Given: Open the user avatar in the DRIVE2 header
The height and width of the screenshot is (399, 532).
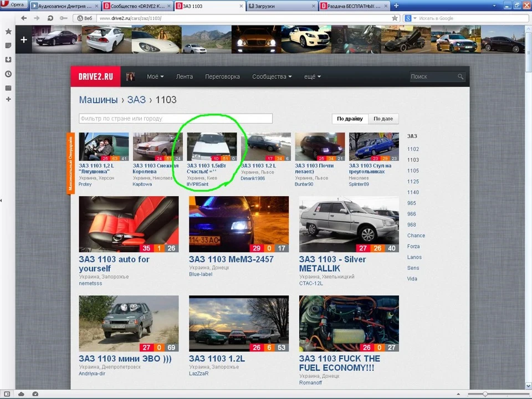Looking at the screenshot, I should (x=131, y=76).
